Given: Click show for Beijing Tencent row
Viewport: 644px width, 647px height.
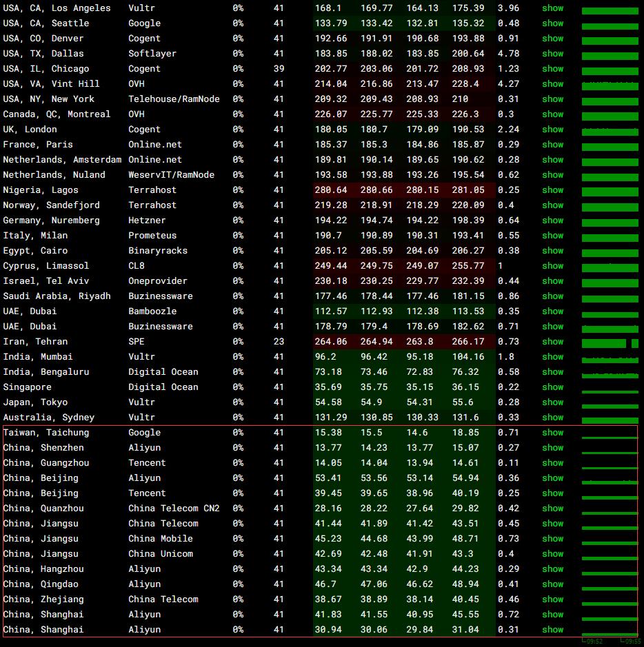Looking at the screenshot, I should (552, 493).
